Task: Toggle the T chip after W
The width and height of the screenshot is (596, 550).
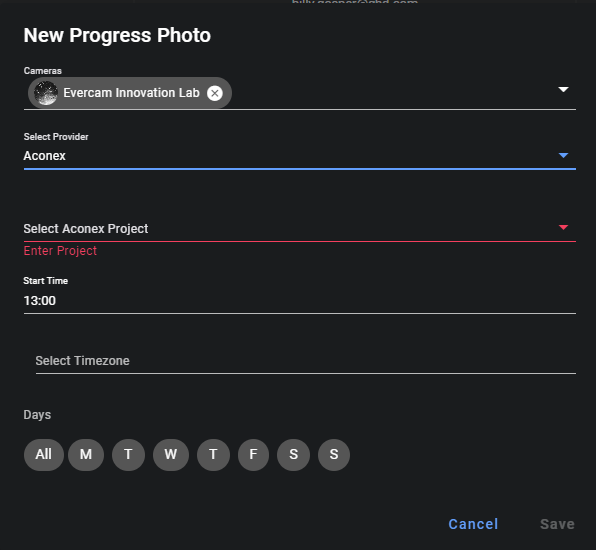Action: pyautogui.click(x=213, y=455)
